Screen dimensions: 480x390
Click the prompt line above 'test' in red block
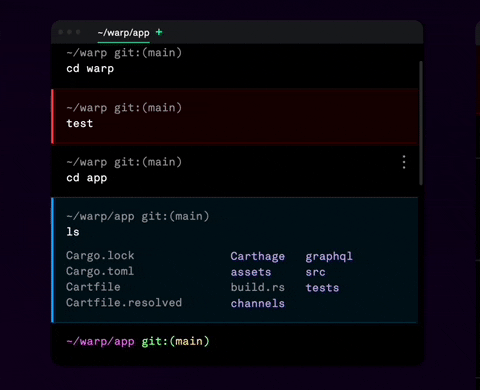[124, 108]
